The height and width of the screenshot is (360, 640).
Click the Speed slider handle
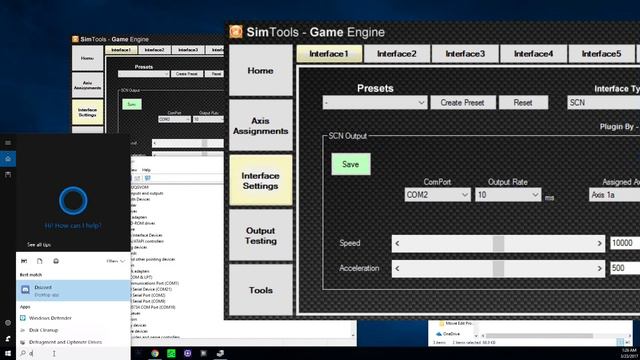[x=498, y=244]
